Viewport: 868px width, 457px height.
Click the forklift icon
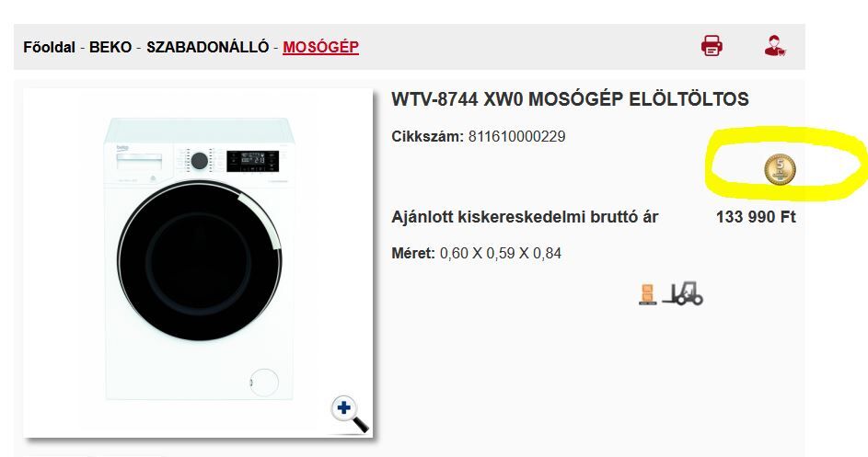pyautogui.click(x=683, y=294)
